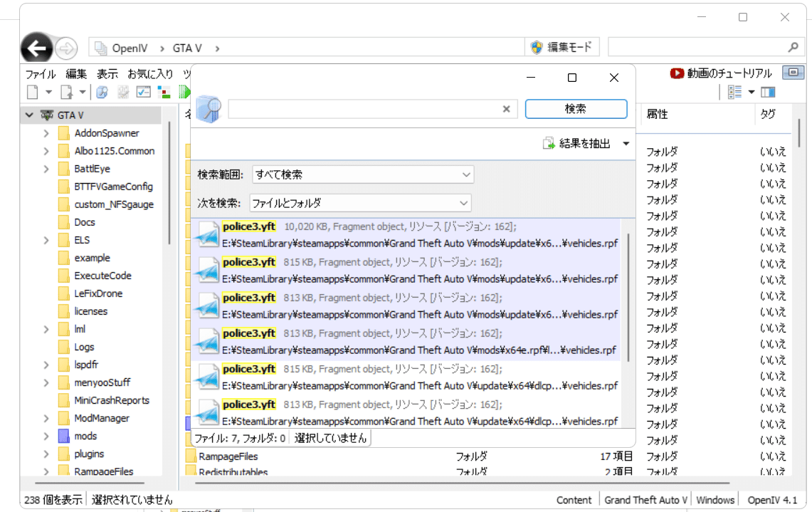
Task: Open the 編集 menu
Action: coord(76,74)
